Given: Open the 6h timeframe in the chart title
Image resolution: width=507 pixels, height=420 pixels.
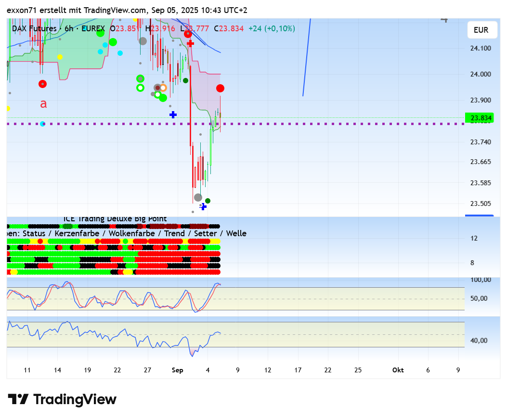Looking at the screenshot, I should point(69,29).
